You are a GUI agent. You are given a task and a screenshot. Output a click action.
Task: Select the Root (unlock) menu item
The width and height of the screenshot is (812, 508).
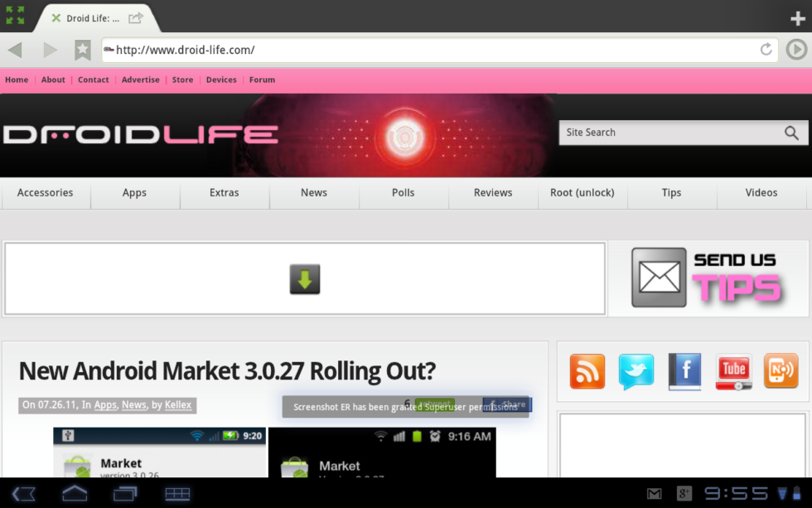582,193
